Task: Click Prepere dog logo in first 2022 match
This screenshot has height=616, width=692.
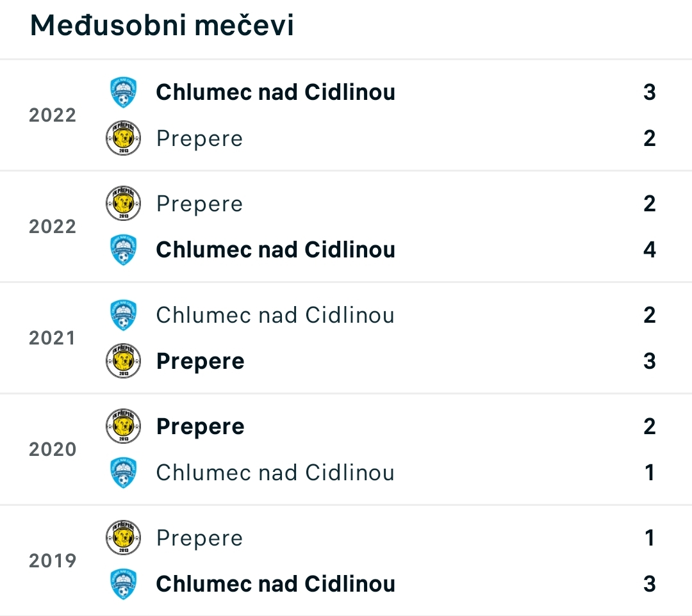Action: click(x=123, y=138)
